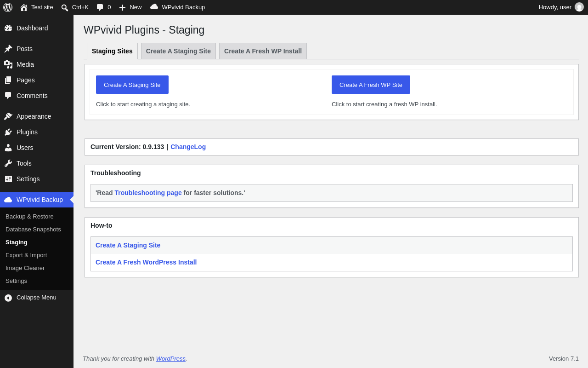Viewport: 588px width, 368px height.
Task: Click the home icon beside Test site
Action: click(24, 7)
